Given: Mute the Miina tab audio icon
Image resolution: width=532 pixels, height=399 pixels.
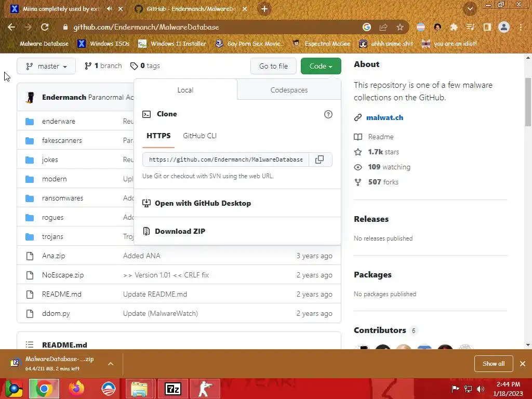Looking at the screenshot, I should click(x=109, y=9).
